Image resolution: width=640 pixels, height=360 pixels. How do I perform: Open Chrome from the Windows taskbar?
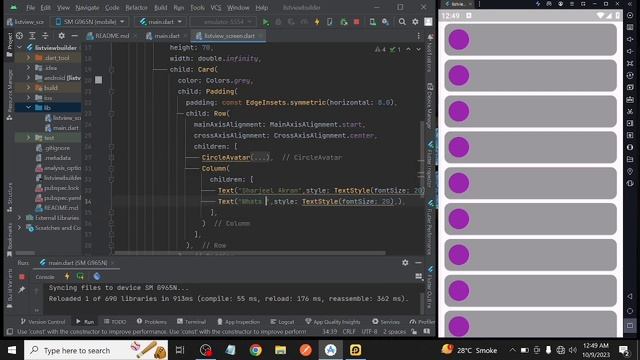pos(256,350)
